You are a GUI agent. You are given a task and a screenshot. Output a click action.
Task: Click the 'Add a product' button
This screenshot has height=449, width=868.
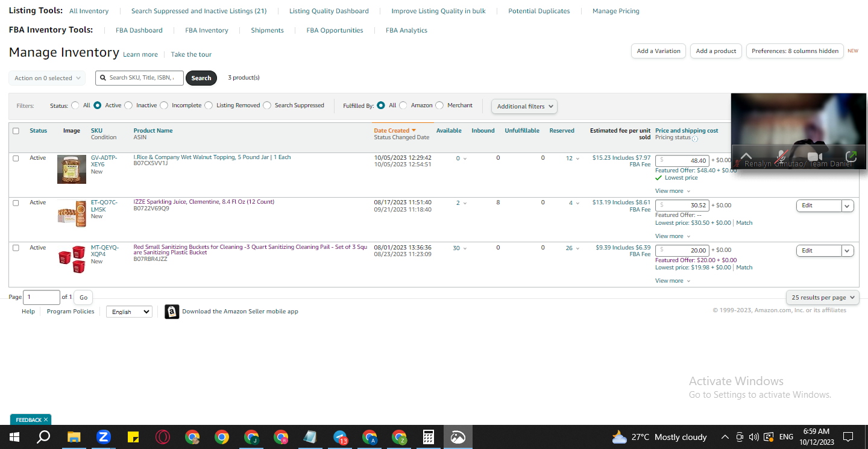coord(716,51)
